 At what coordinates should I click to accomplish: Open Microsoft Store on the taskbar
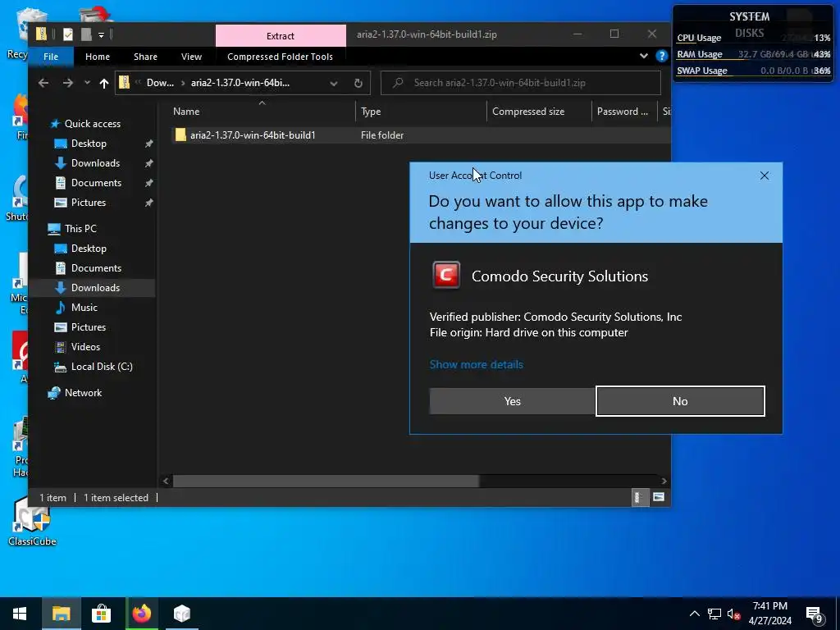pyautogui.click(x=101, y=614)
